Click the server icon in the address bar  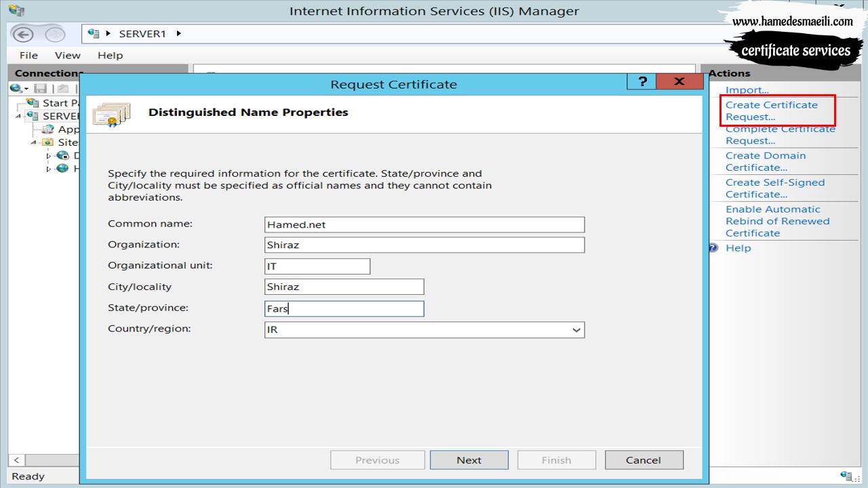pos(94,33)
